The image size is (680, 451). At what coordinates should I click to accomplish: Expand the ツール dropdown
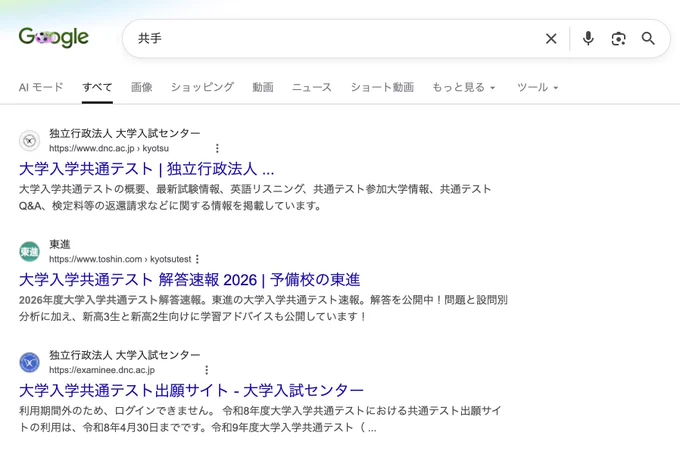537,87
